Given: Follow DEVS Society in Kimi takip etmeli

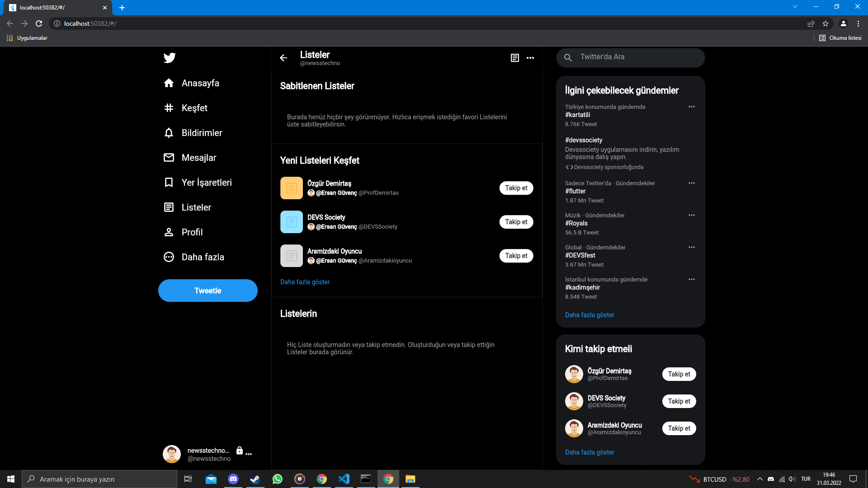Looking at the screenshot, I should point(679,401).
